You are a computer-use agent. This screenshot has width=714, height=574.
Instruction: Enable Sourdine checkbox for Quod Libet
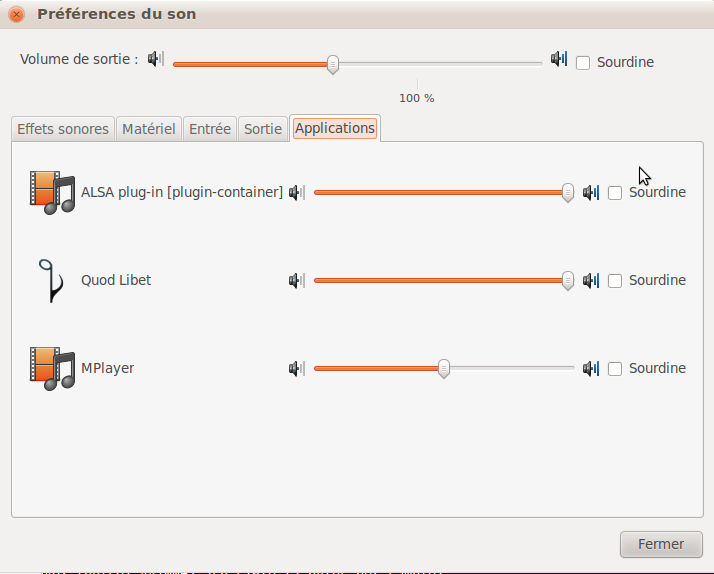[x=615, y=280]
